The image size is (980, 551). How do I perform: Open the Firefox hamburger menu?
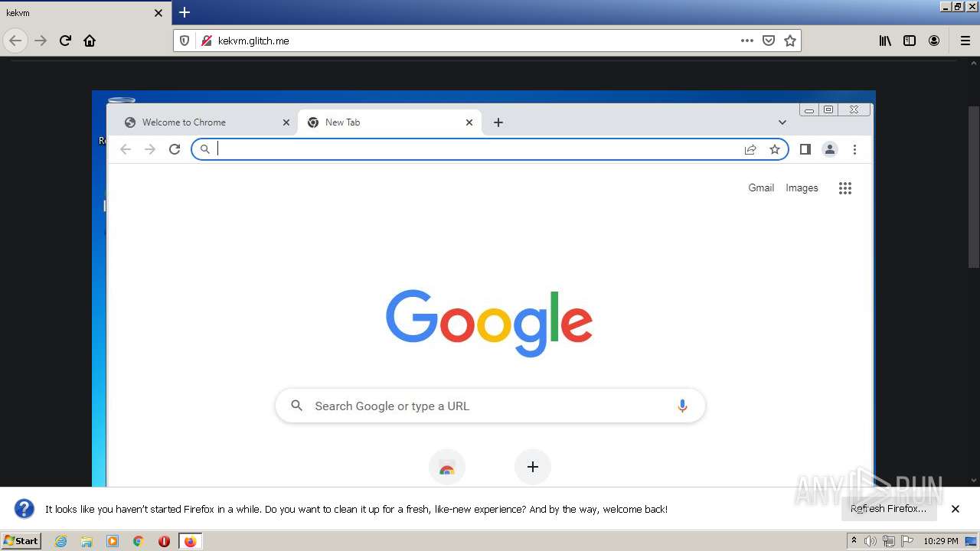tap(965, 41)
